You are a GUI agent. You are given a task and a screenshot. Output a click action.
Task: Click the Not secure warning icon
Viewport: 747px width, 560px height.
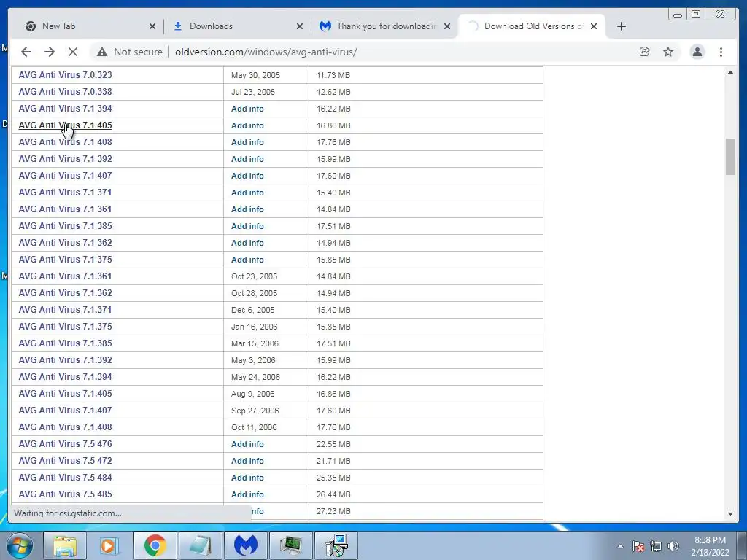(102, 52)
